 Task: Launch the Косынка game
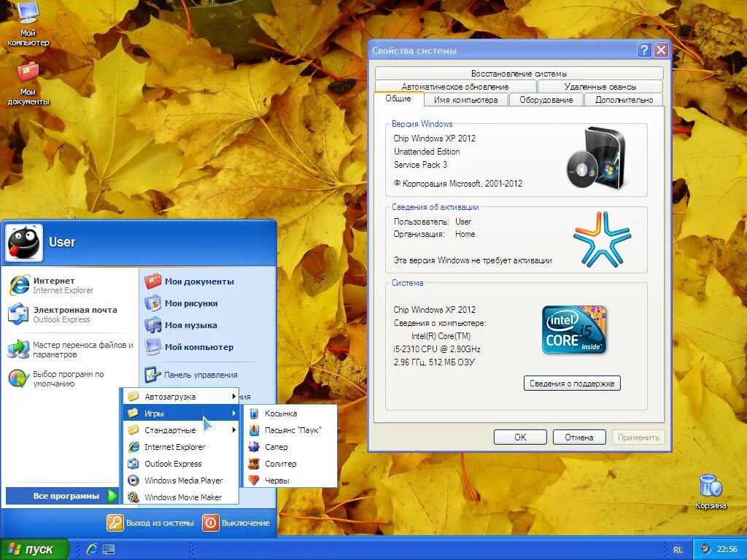290,413
